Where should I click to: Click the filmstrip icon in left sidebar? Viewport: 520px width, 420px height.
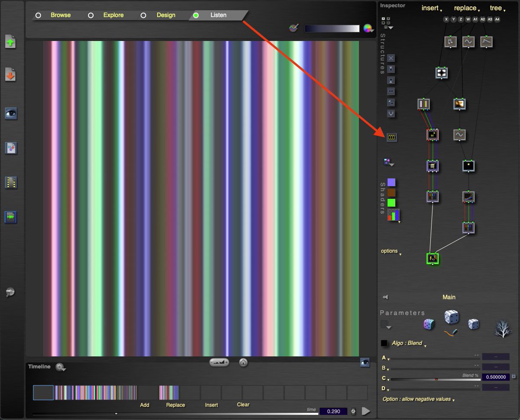click(11, 182)
